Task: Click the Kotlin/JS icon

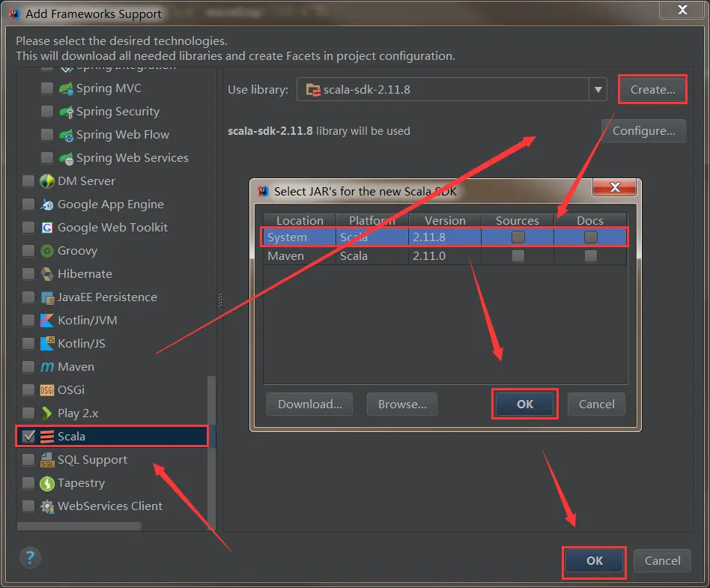Action: 47,343
